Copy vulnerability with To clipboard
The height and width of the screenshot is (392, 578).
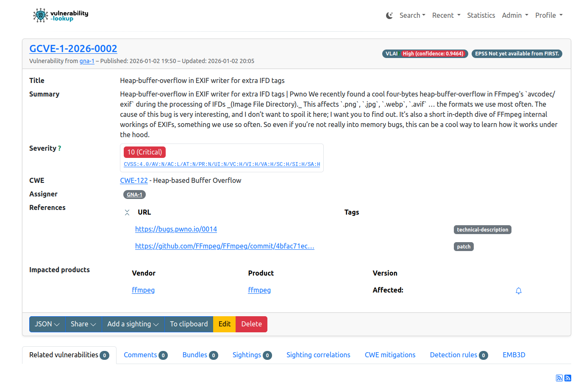pos(189,324)
